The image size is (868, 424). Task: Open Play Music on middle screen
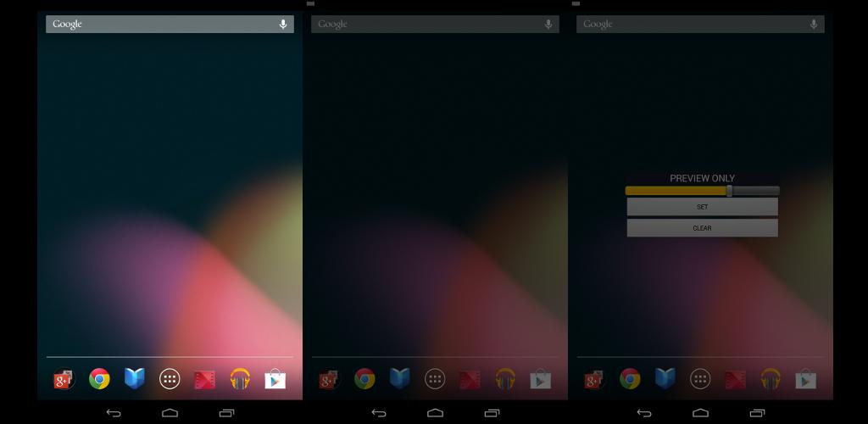click(505, 379)
